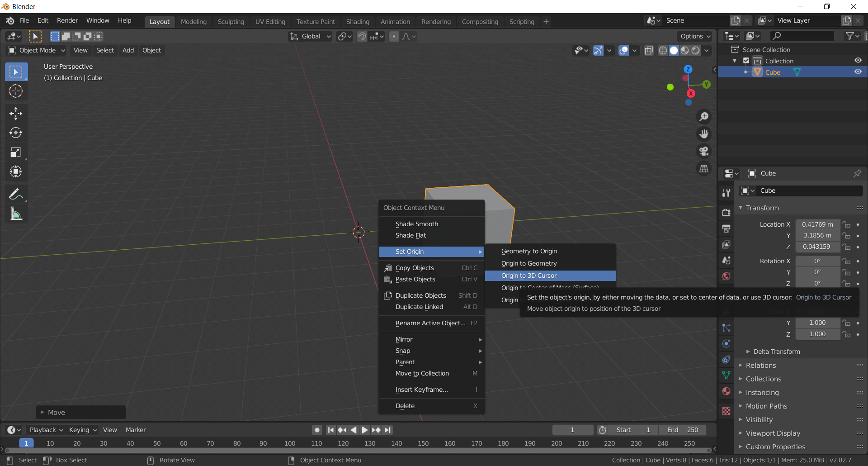Image resolution: width=868 pixels, height=466 pixels.
Task: Click the pan view hand icon
Action: 704,134
